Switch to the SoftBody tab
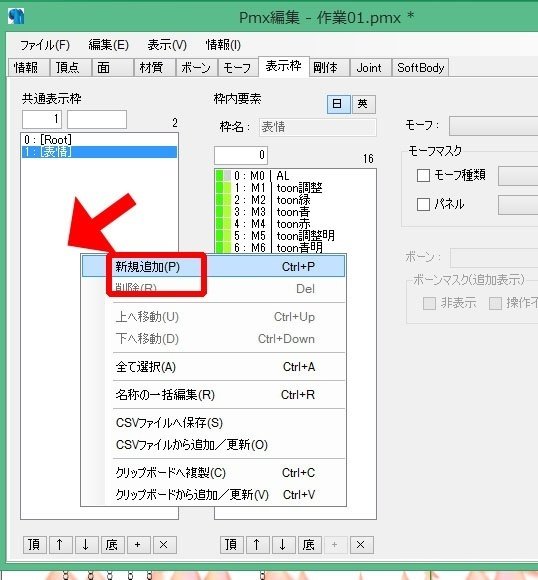Viewport: 538px width, 580px height. 420,68
